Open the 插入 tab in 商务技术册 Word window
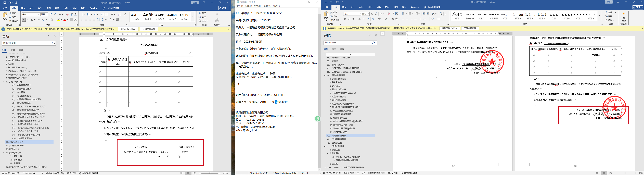 tap(23, 8)
